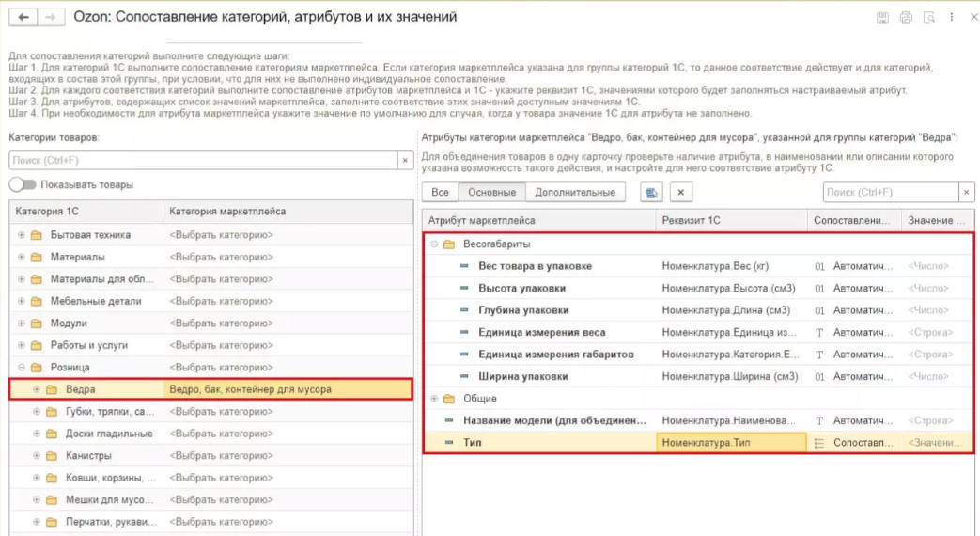Viewport: 980px width, 536px height.
Task: Select the Ковши, корзины category
Action: [x=111, y=478]
